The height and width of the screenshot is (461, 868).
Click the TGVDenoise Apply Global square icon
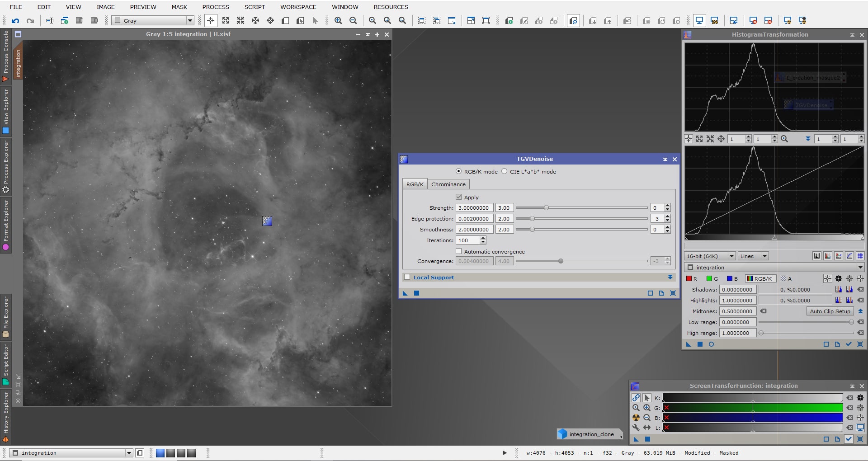pyautogui.click(x=417, y=293)
